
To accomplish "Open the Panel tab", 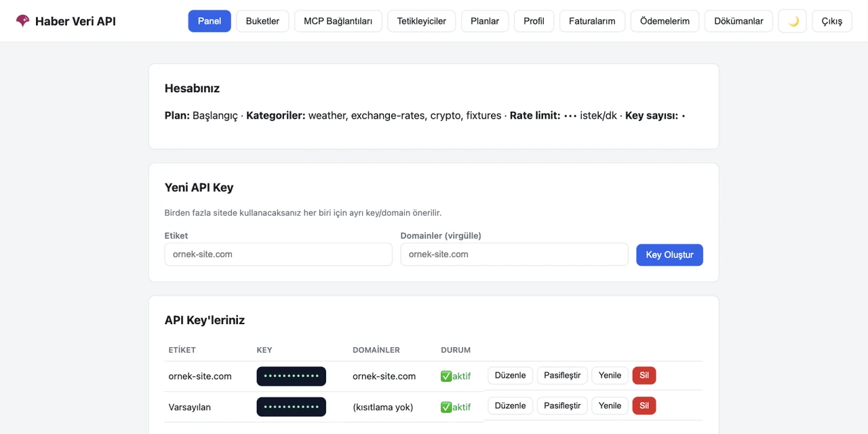I will (x=210, y=21).
